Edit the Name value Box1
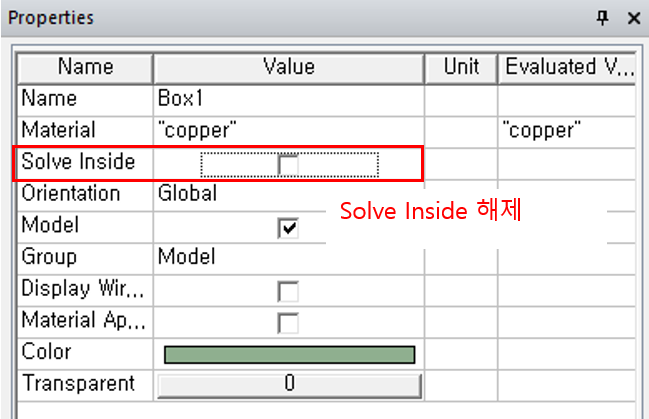649x419 pixels. (288, 100)
